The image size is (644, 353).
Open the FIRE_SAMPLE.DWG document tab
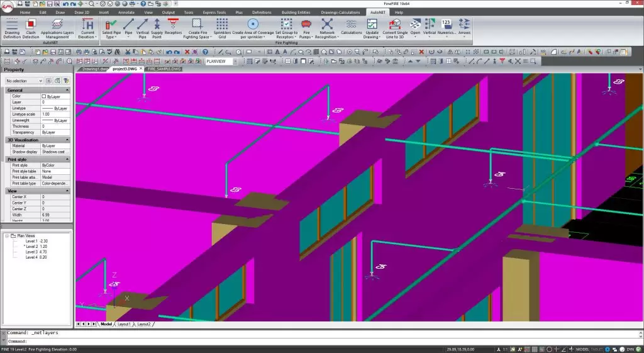tap(164, 69)
